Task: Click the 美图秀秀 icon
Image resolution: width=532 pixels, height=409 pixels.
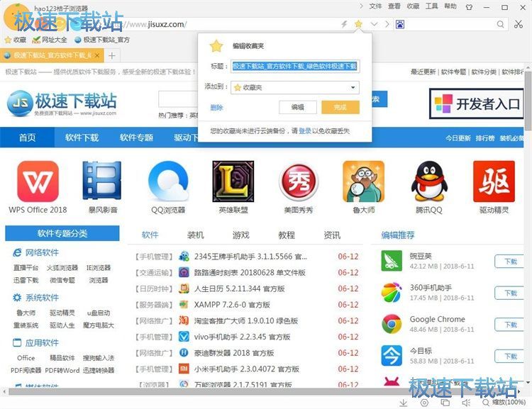Action: 299,181
